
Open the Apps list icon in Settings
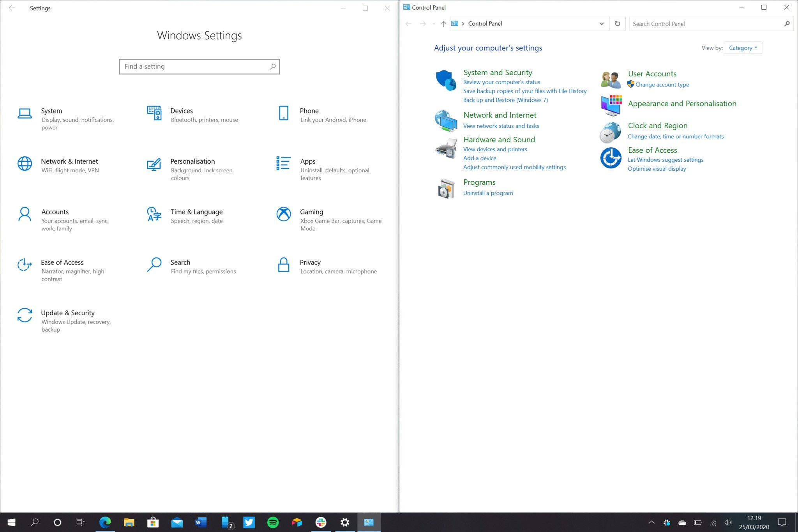[283, 163]
